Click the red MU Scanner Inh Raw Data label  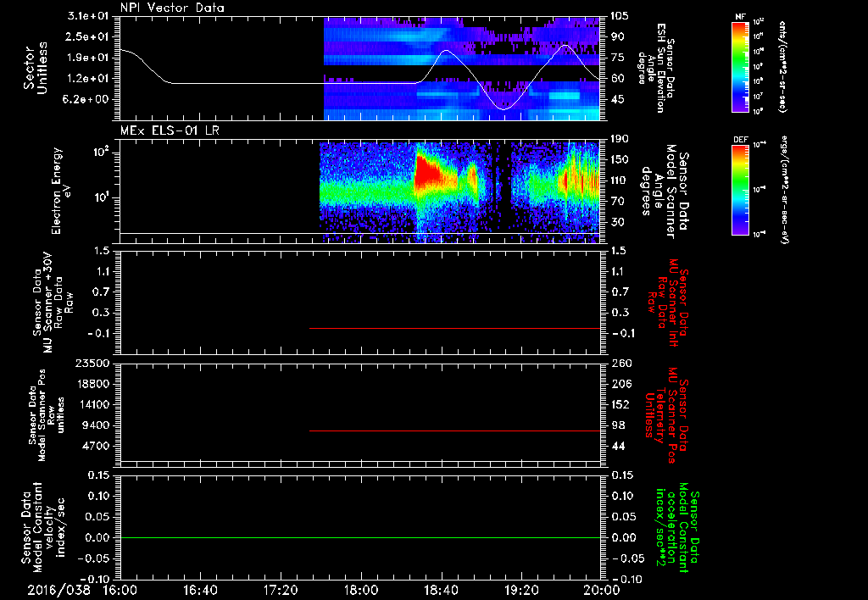tap(666, 303)
